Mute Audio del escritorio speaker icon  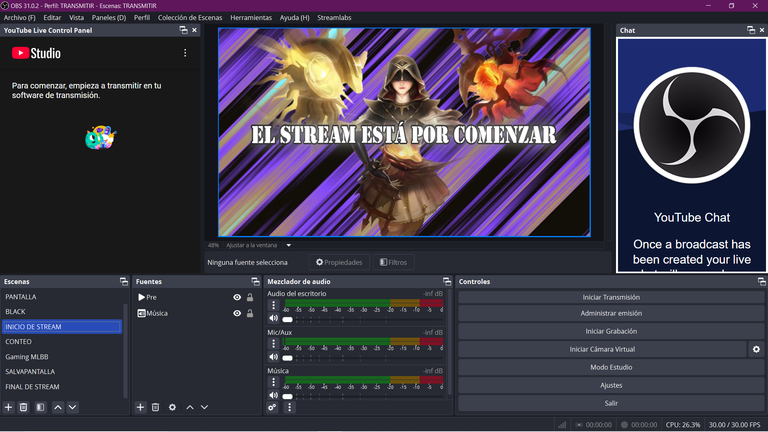click(273, 318)
